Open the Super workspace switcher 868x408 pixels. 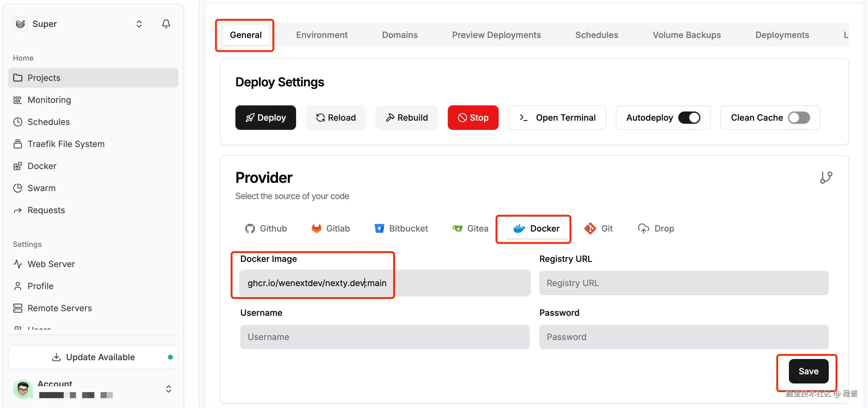pos(139,24)
